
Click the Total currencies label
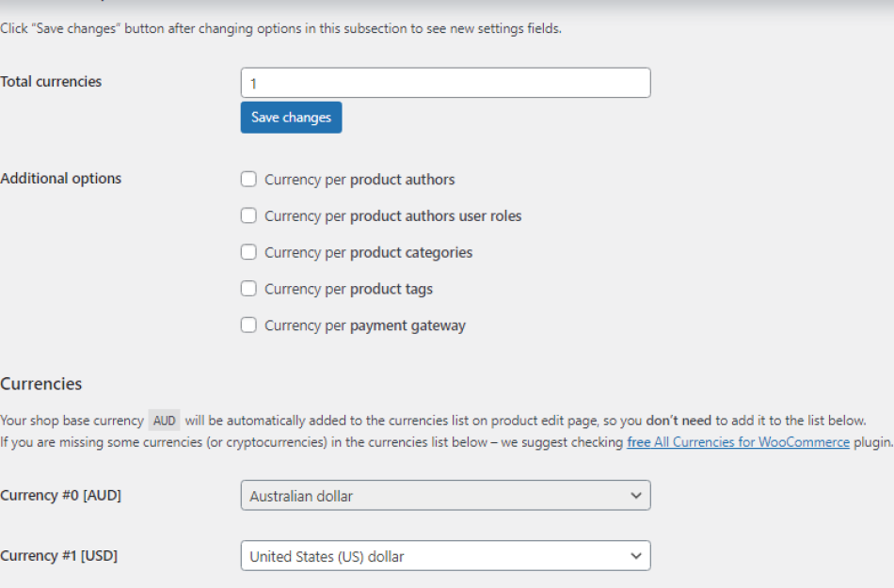coord(52,82)
